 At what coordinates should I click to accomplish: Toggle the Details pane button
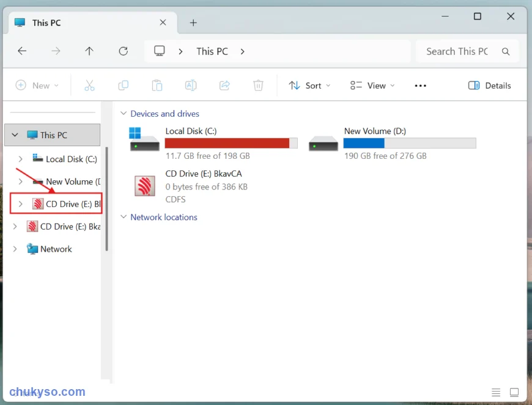(x=489, y=86)
